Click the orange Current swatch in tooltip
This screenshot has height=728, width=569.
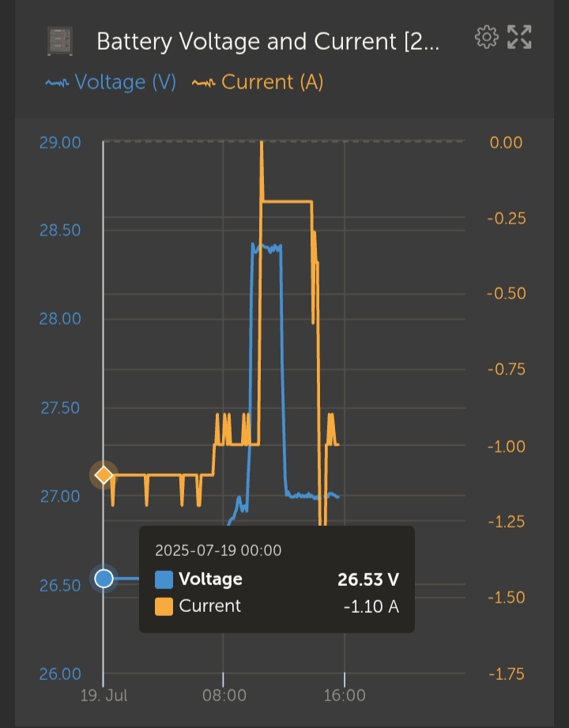coord(164,607)
